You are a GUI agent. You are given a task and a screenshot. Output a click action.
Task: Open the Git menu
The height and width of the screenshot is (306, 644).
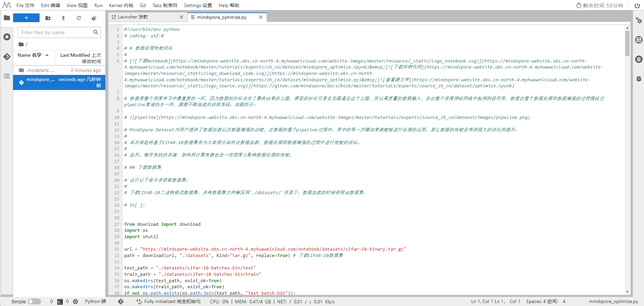[x=143, y=5]
